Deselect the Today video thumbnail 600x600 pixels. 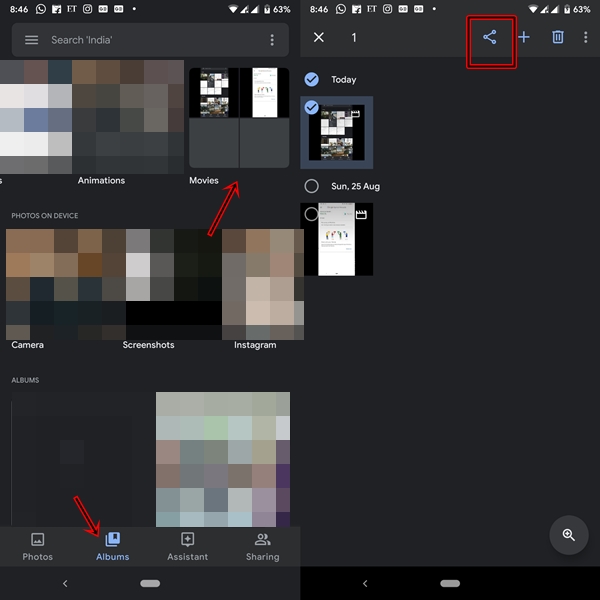click(x=337, y=132)
